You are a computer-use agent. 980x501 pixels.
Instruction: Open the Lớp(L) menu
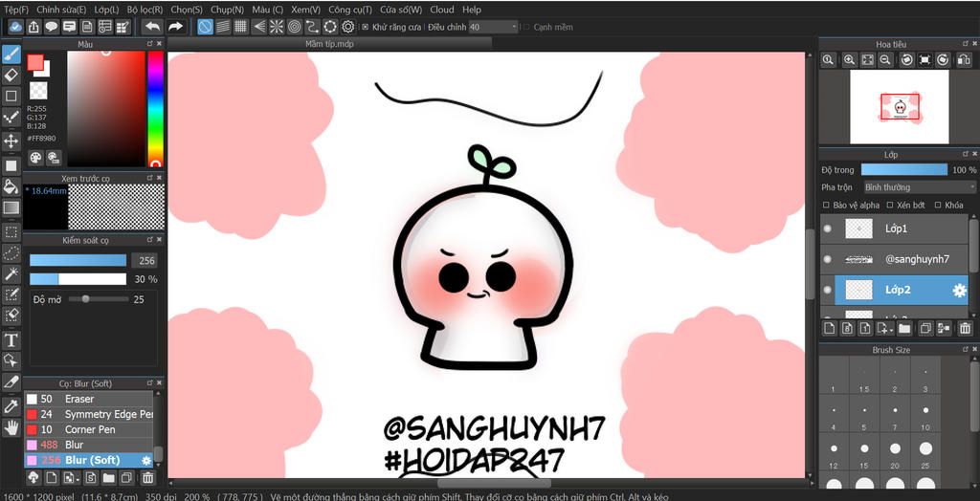point(106,10)
